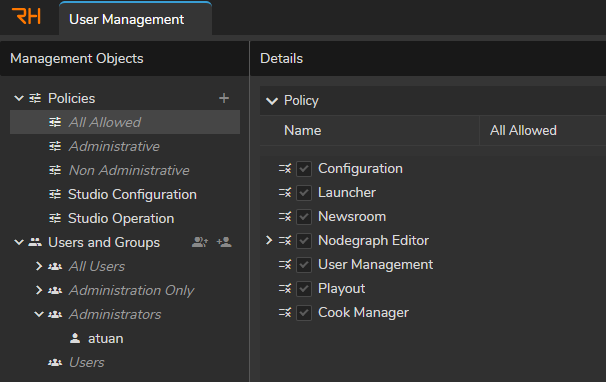This screenshot has height=382, width=606.
Task: Click the override icon next to Configuration
Action: tap(285, 169)
